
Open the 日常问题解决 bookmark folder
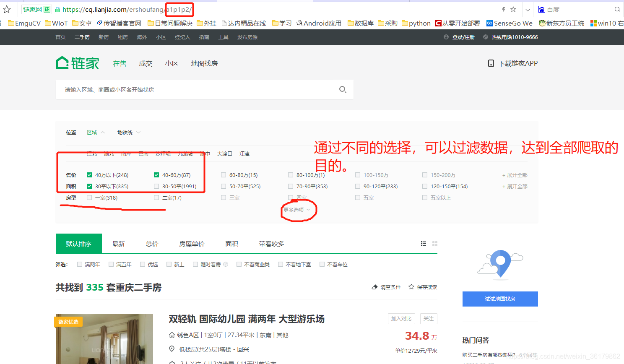(x=170, y=23)
